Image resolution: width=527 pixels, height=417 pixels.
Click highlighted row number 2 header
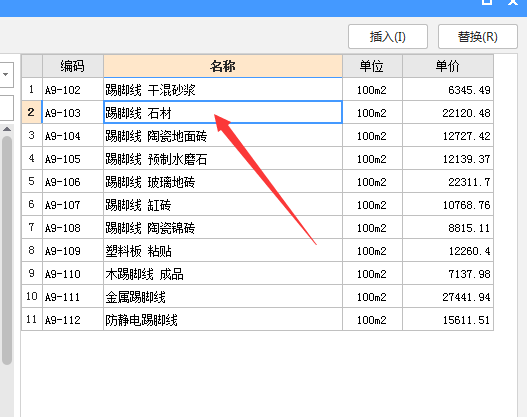pyautogui.click(x=32, y=113)
